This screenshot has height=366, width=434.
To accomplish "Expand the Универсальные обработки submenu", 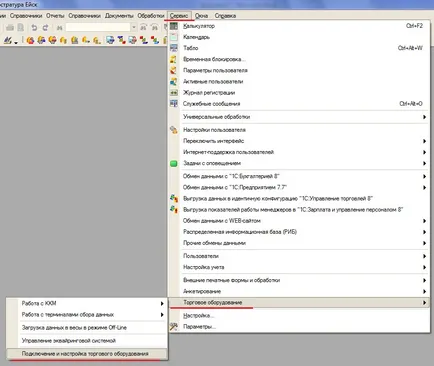I will pyautogui.click(x=424, y=117).
